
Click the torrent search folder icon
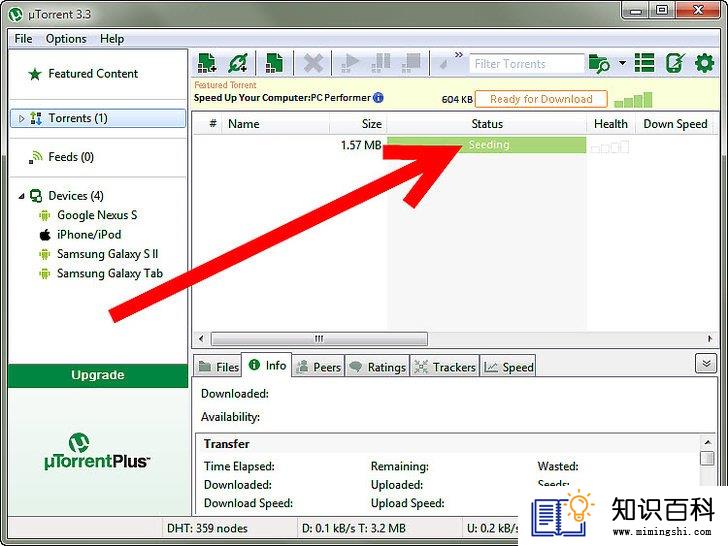(598, 63)
